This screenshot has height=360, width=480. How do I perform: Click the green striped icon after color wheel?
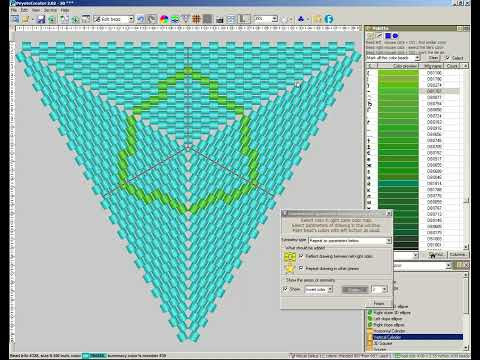[x=175, y=19]
